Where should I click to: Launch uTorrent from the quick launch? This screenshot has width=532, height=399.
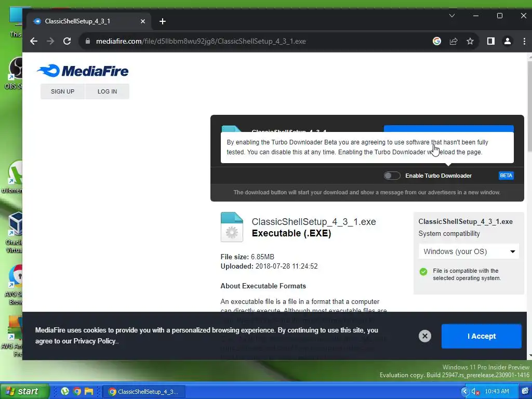[65, 392]
